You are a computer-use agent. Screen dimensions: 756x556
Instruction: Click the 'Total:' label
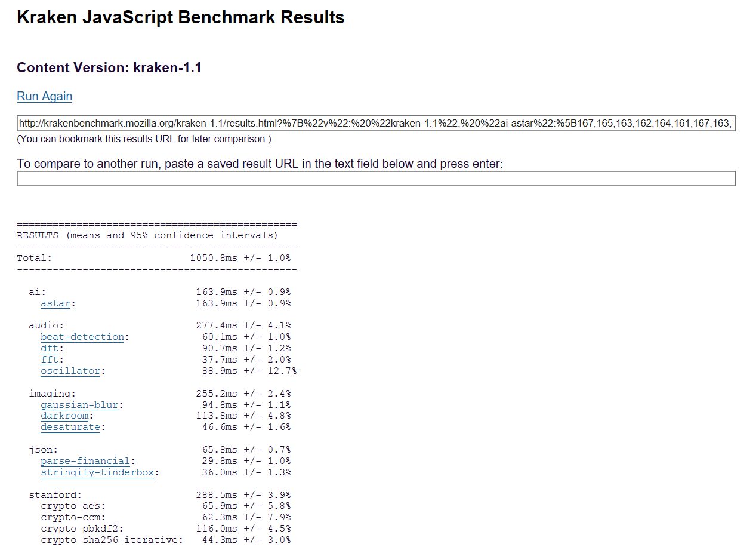pos(35,258)
